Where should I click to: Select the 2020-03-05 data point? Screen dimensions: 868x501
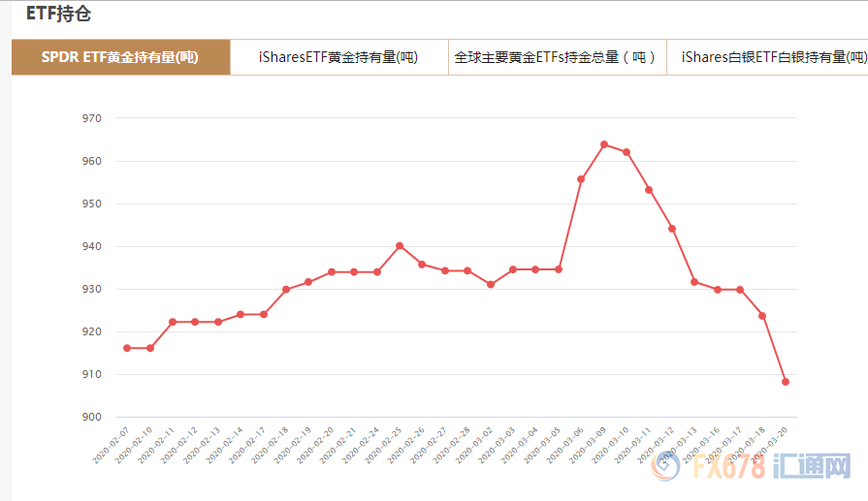click(x=559, y=269)
